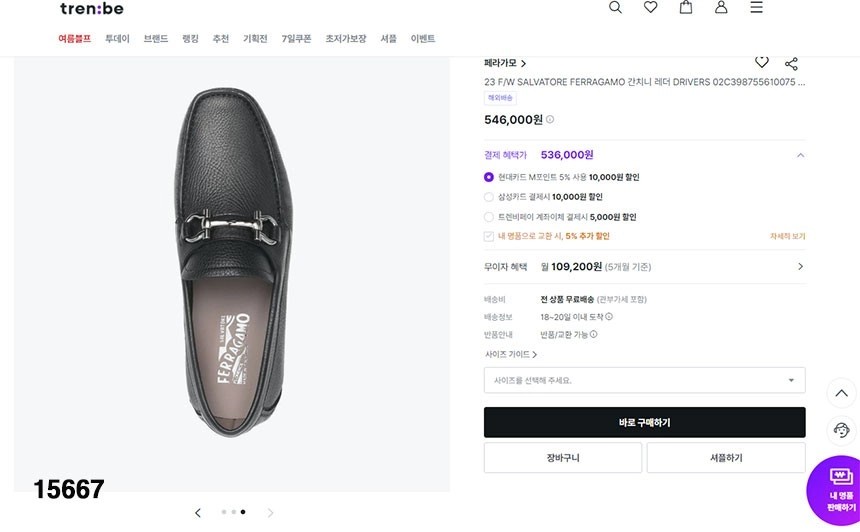Select the 트렌비페이 계좌이체 discount option

click(x=489, y=217)
